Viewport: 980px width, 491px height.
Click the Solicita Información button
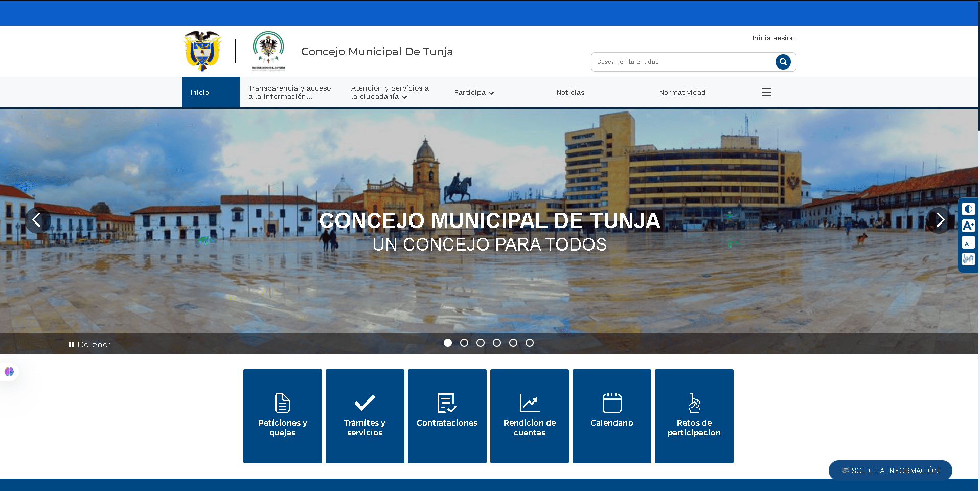click(x=890, y=471)
